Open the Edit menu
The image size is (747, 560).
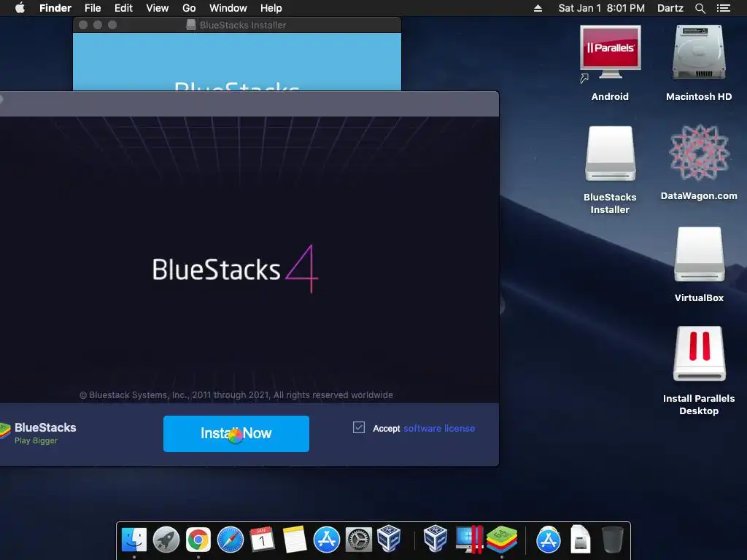[x=123, y=8]
